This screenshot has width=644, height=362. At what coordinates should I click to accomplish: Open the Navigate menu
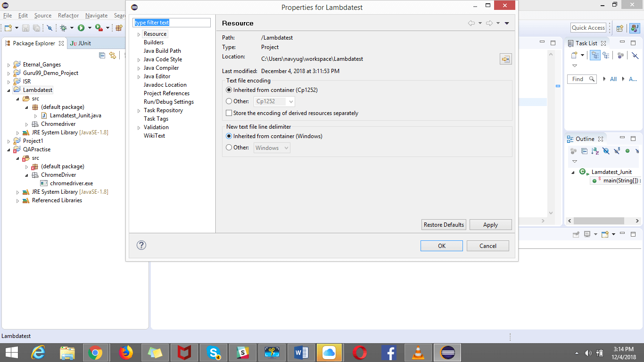[x=96, y=16]
